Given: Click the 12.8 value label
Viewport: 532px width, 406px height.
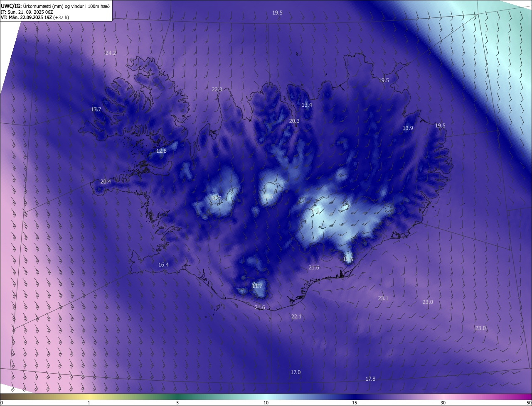Looking at the screenshot, I should tap(161, 151).
